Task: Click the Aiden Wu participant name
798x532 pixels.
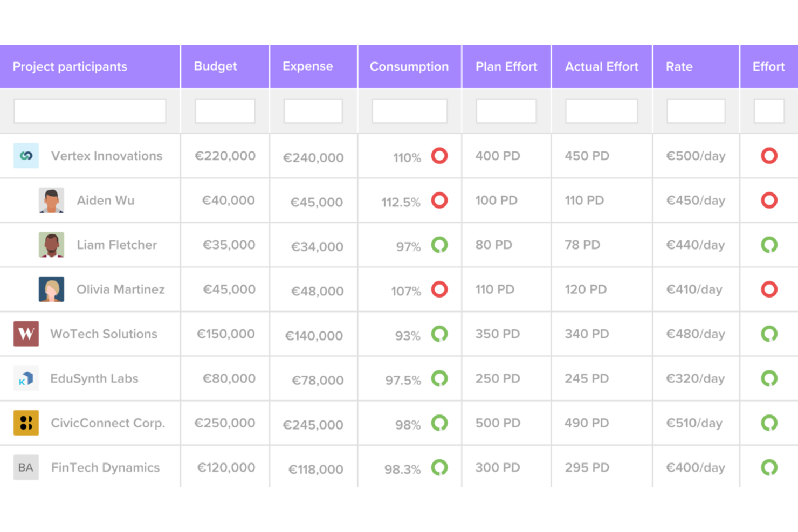Action: (x=105, y=200)
